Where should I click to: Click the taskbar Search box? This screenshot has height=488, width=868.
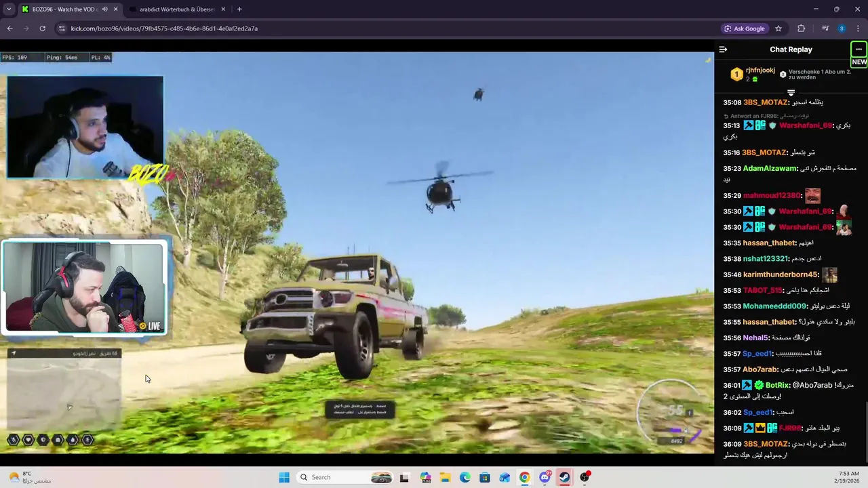346,477
